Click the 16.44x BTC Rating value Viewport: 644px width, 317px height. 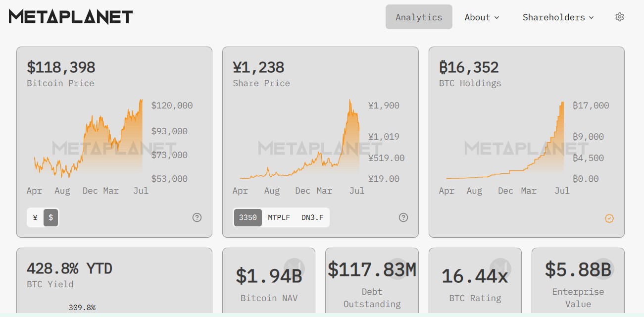pyautogui.click(x=475, y=276)
